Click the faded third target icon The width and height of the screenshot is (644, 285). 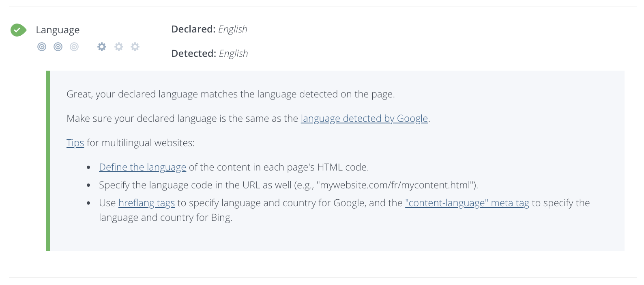[74, 47]
